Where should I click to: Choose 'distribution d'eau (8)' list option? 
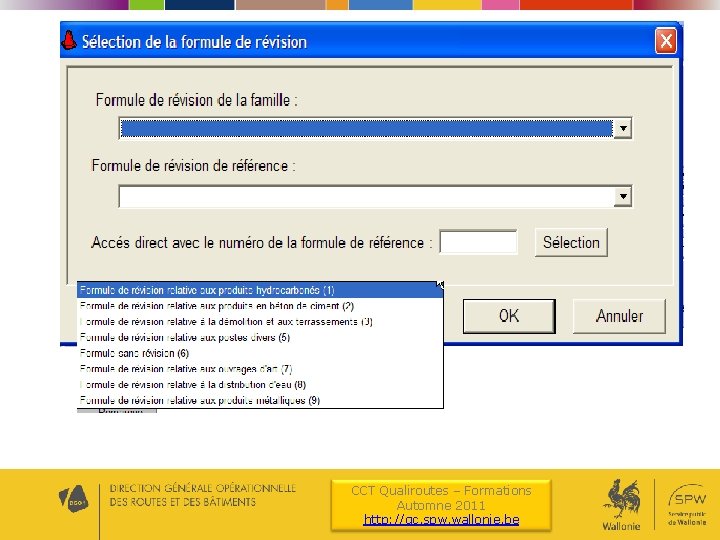click(260, 384)
